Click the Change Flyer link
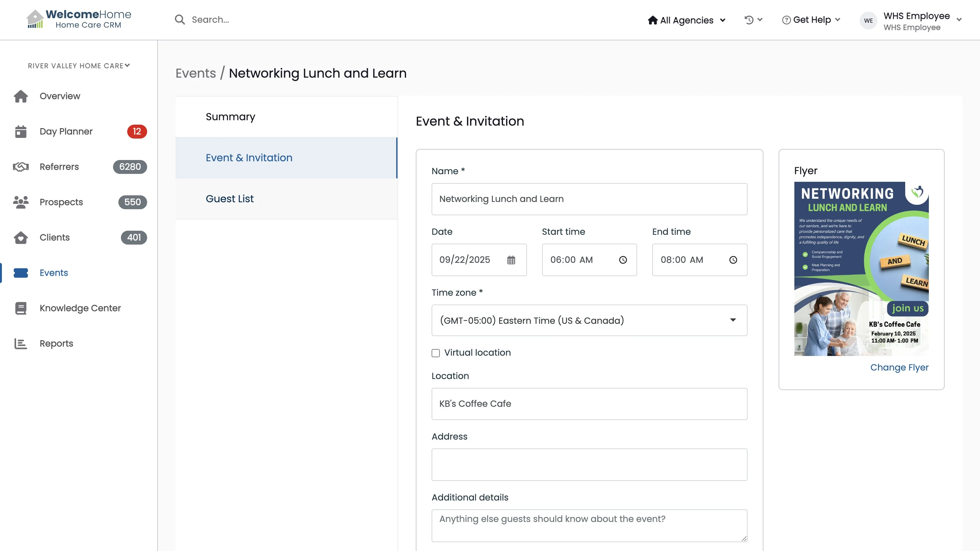 899,367
